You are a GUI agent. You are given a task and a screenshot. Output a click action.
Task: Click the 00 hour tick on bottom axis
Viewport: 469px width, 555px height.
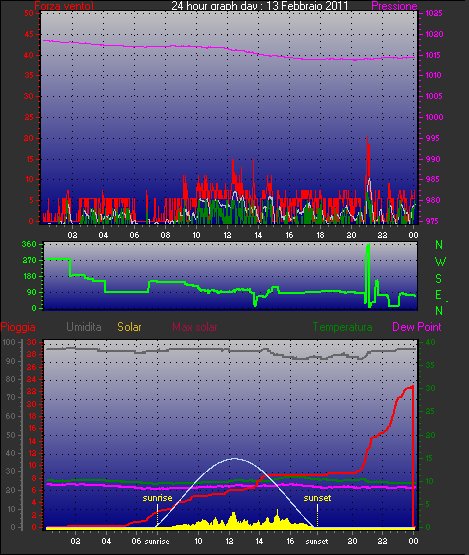(413, 541)
